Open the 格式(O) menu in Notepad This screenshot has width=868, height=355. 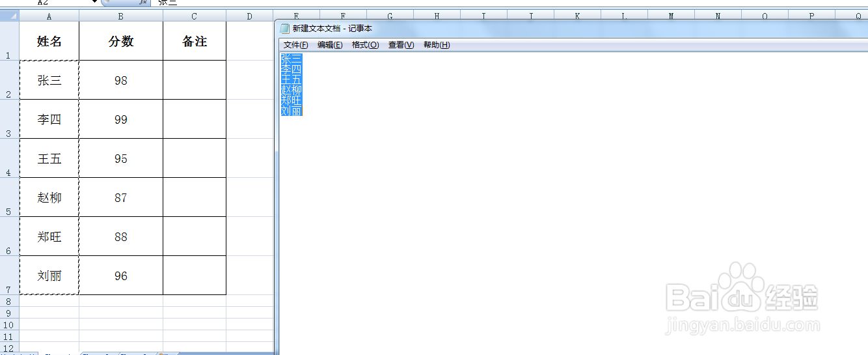365,45
